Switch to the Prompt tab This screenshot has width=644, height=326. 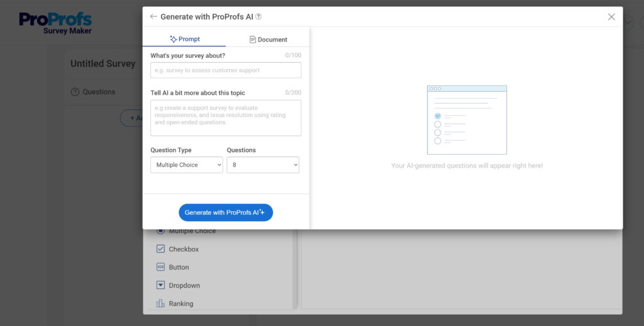click(184, 40)
